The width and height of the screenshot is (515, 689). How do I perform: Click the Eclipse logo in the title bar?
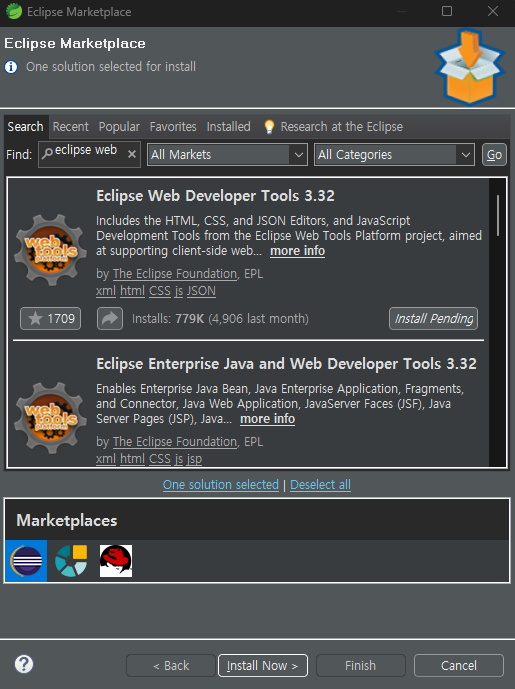14,11
